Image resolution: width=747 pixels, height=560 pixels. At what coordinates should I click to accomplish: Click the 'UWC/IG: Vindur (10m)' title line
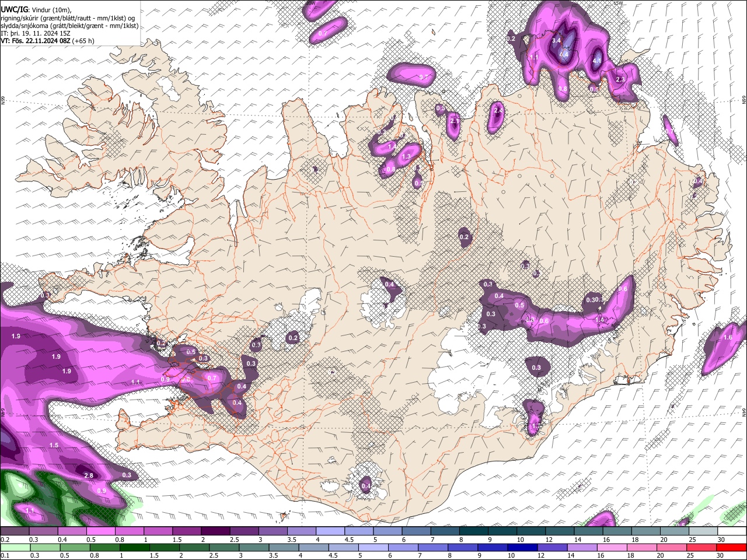point(36,9)
